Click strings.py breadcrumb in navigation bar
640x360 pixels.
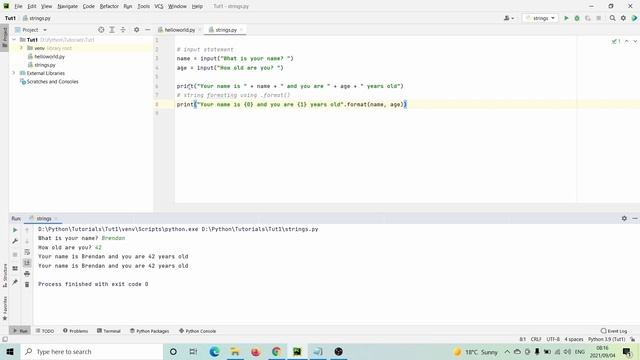(x=37, y=18)
